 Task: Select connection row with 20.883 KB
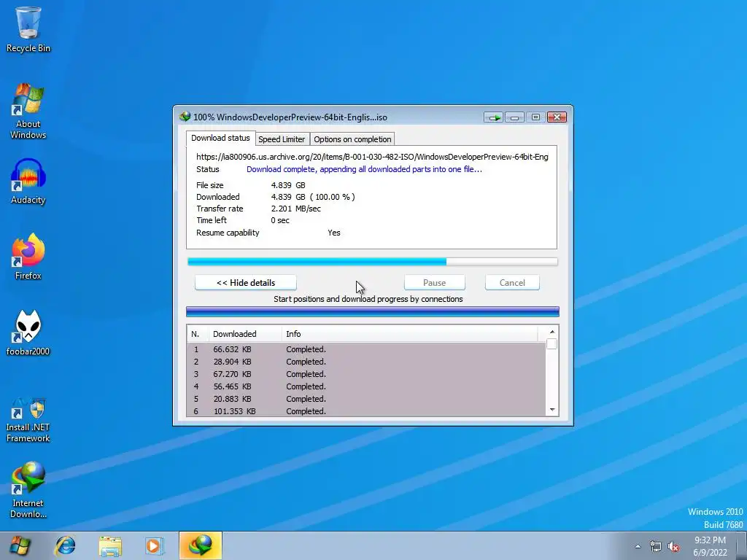click(366, 399)
